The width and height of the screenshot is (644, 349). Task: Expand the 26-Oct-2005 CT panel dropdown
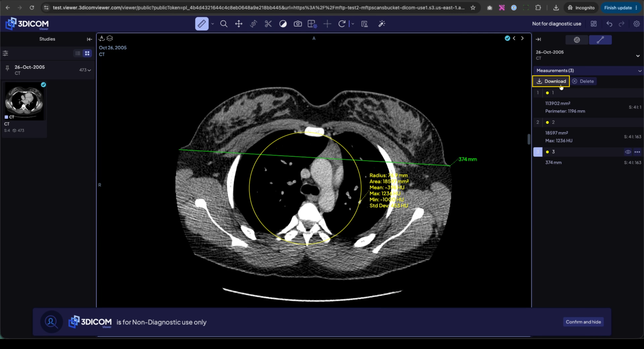[638, 56]
